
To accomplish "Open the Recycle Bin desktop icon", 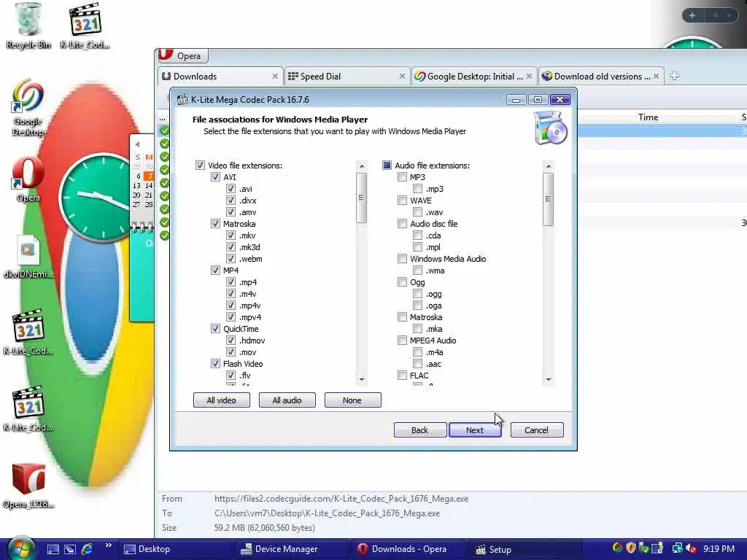I will (28, 25).
